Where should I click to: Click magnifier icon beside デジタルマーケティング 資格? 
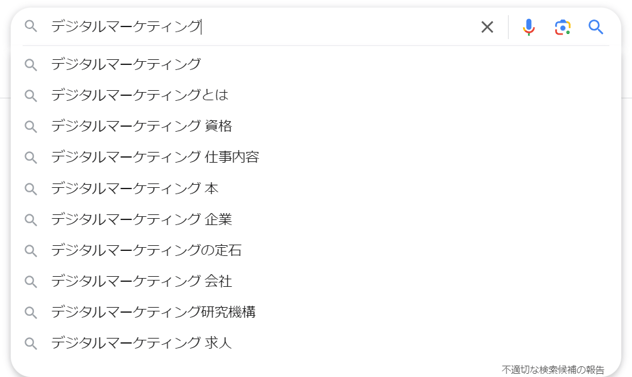tap(31, 127)
